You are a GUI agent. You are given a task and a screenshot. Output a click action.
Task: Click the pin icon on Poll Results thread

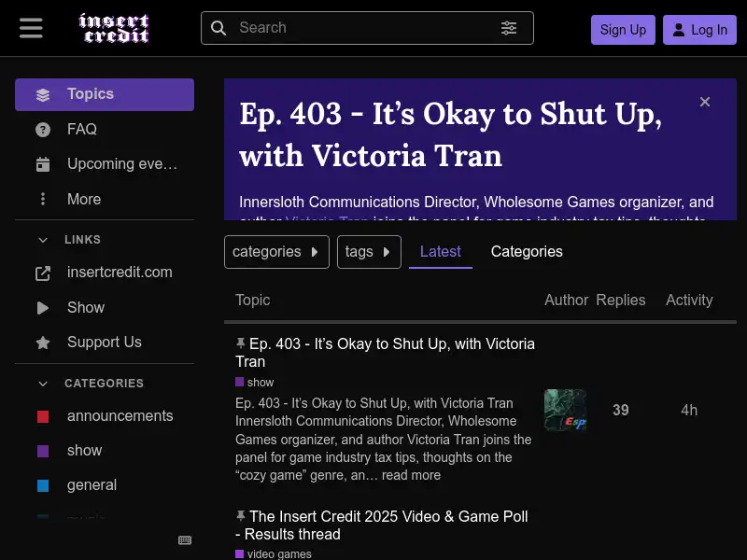click(241, 516)
